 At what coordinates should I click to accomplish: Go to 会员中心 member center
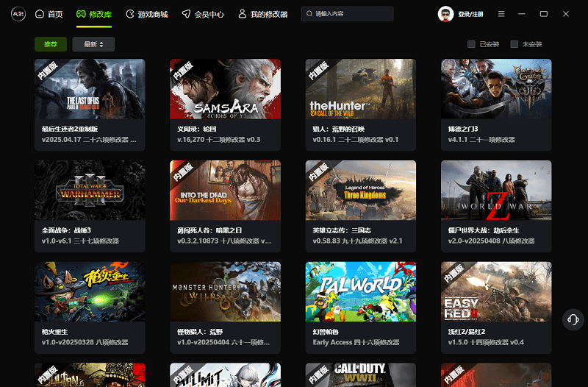point(202,14)
